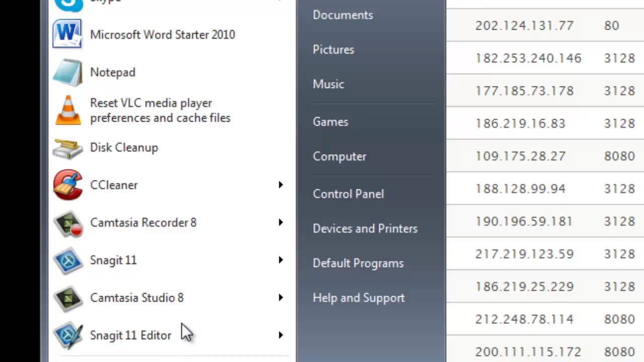Click the red CCleaner icon
This screenshot has height=362, width=644.
68,185
